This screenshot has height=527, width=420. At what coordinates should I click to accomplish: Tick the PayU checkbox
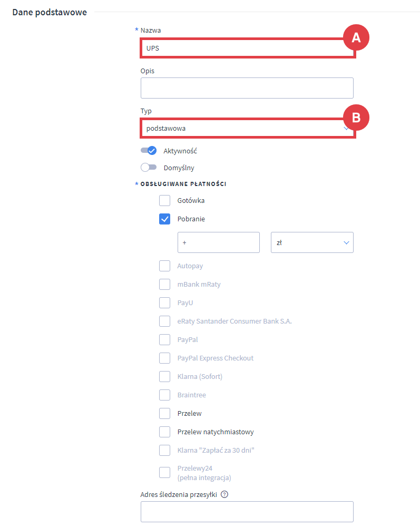(x=164, y=303)
